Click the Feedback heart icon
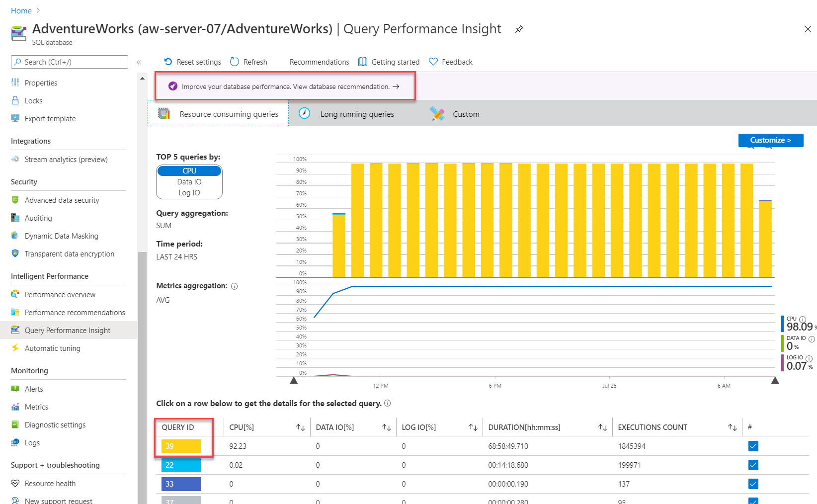The image size is (817, 504). pos(433,62)
